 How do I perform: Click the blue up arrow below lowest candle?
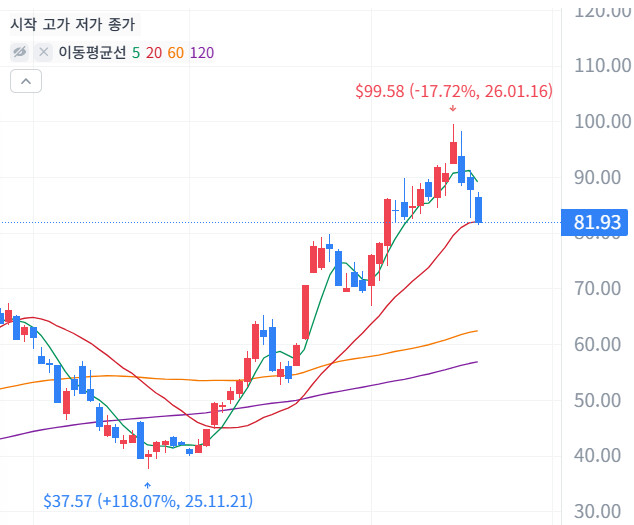148,483
